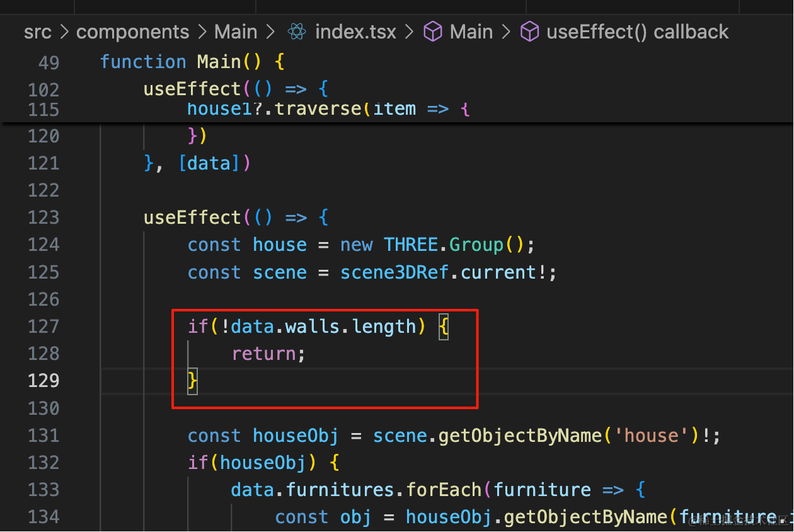794x532 pixels.
Task: Click 'if(houseObj) {' on line 132
Action: [263, 463]
